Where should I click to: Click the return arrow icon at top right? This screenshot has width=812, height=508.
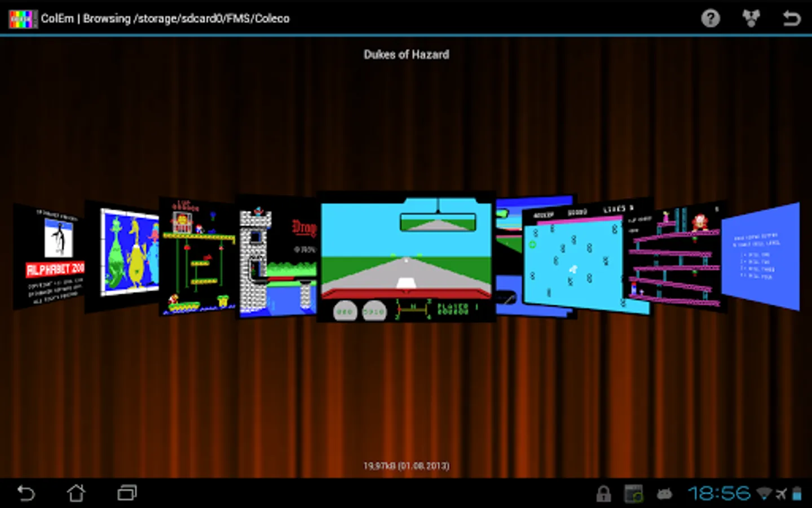pyautogui.click(x=792, y=19)
